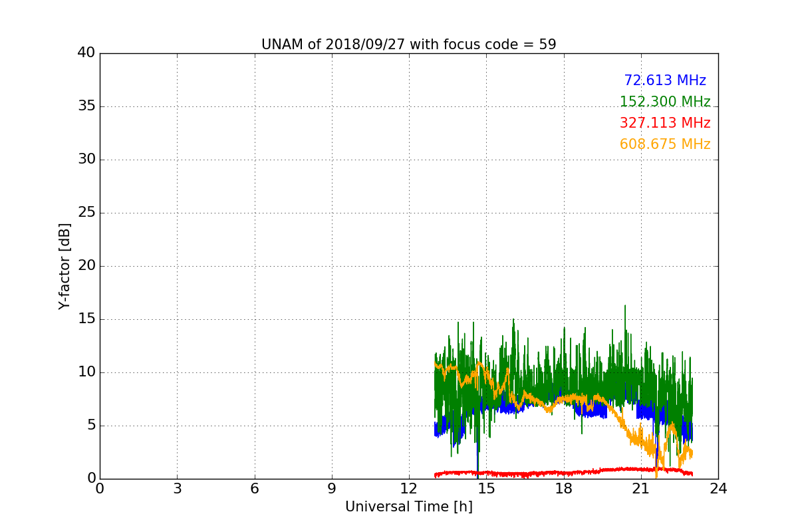Click y-axis tick label 30
This screenshot has width=798, height=532.
[86, 160]
